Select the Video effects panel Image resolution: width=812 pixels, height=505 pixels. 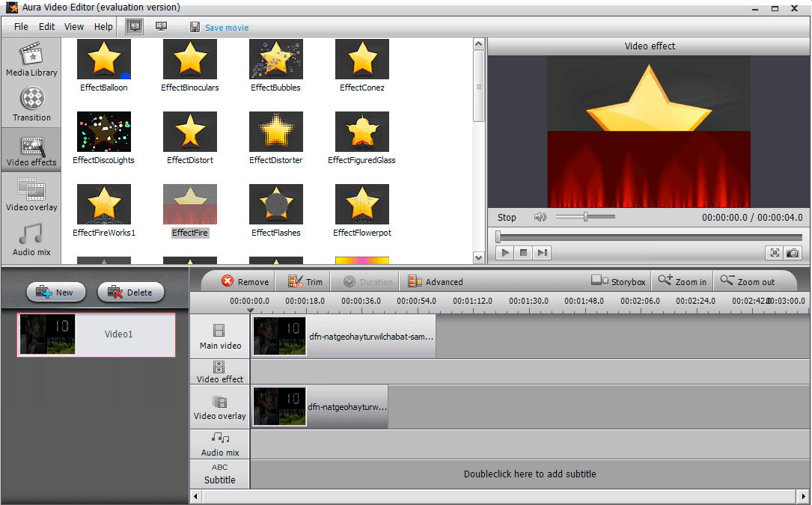31,148
